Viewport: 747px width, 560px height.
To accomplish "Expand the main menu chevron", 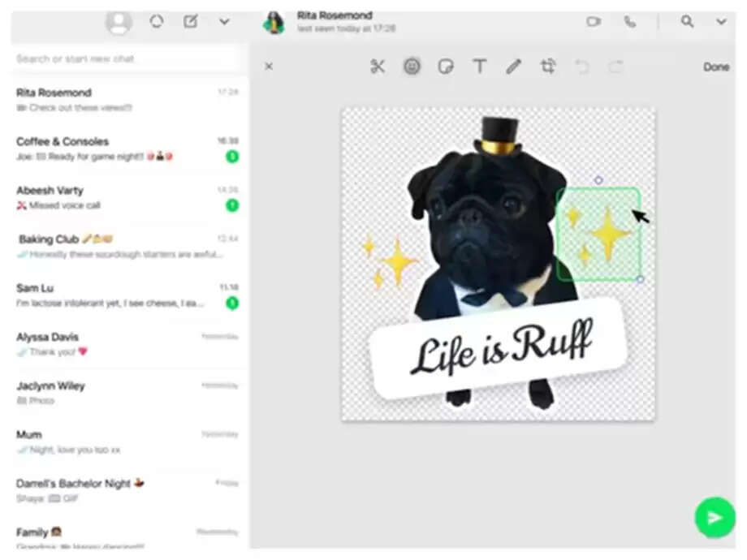I will click(x=223, y=22).
